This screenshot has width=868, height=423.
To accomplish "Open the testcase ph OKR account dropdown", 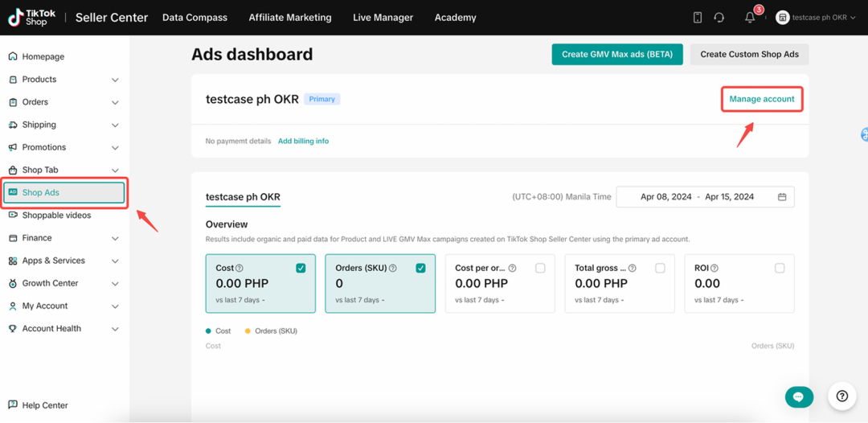I will (x=816, y=18).
